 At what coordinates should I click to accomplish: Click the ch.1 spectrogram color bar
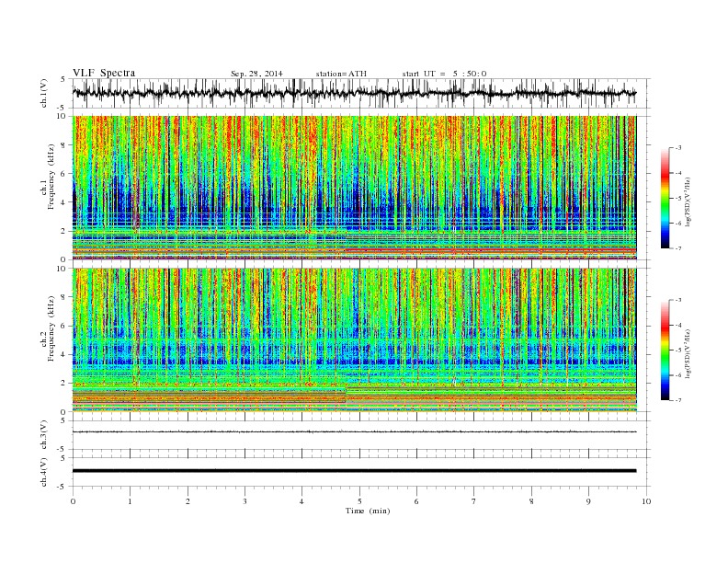tap(665, 198)
